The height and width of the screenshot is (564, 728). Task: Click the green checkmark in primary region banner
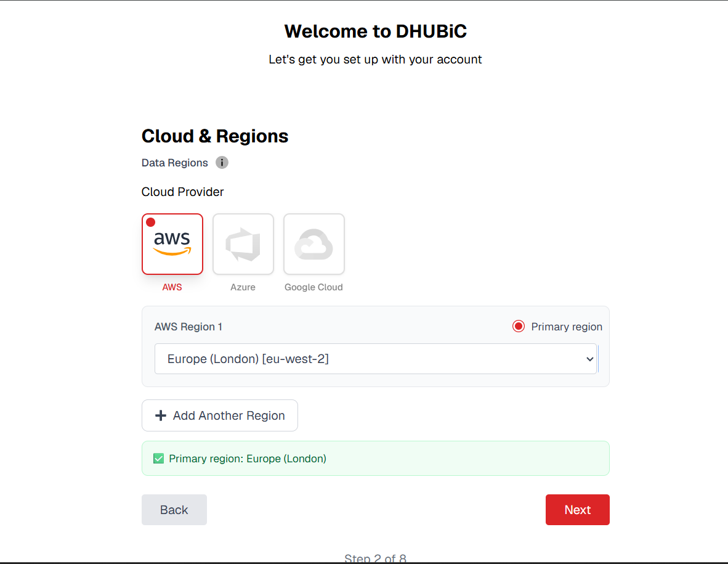click(x=158, y=459)
